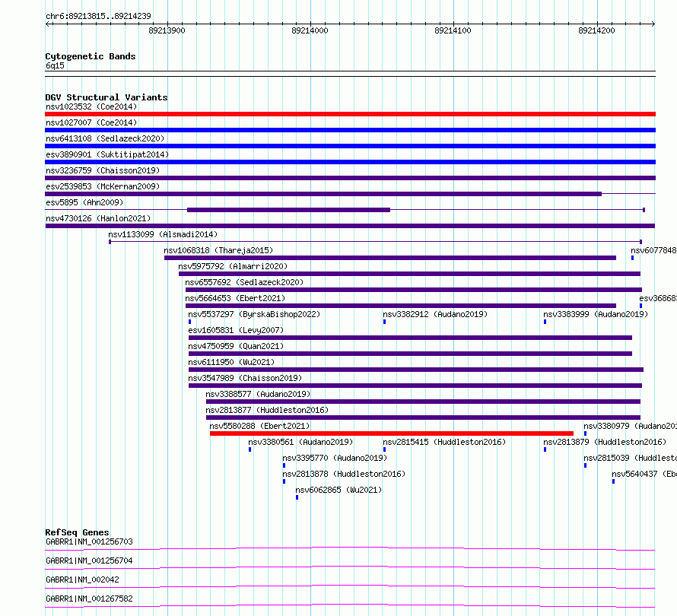This screenshot has width=677, height=616.
Task: Click the small blue nsv3380561 marker
Action: pyautogui.click(x=250, y=449)
